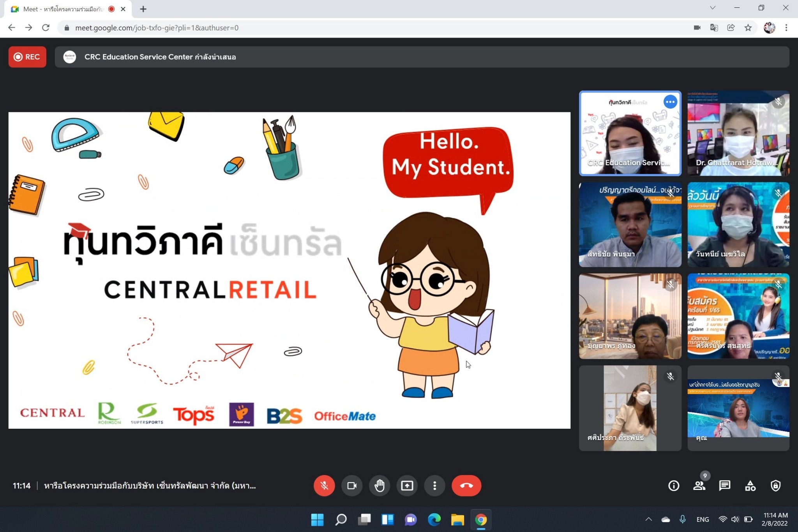Viewport: 798px width, 532px height.
Task: Open a new browser tab
Action: 143,9
